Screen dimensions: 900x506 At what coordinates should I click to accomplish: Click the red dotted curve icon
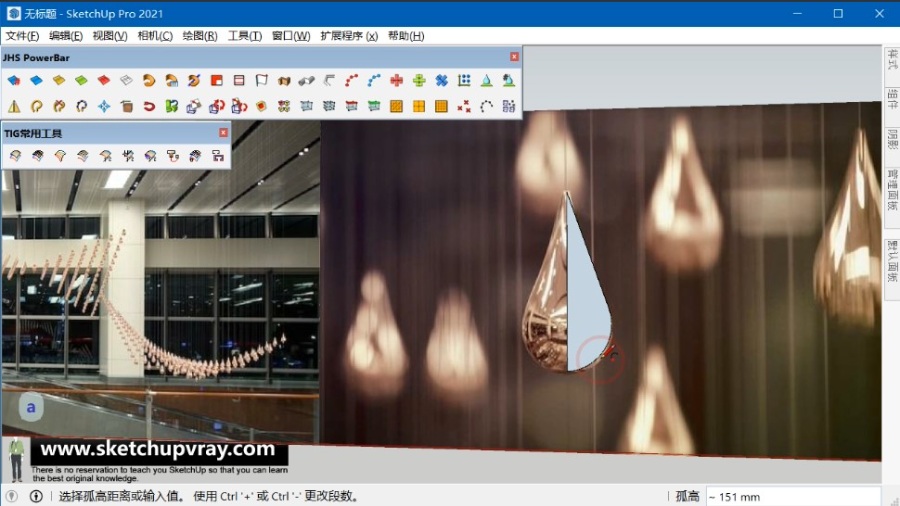351,80
